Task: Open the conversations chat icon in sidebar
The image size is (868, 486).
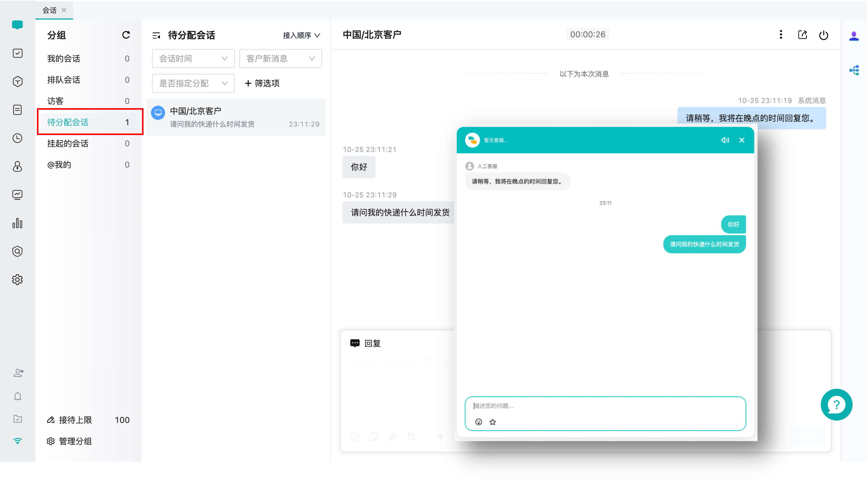Action: [18, 25]
